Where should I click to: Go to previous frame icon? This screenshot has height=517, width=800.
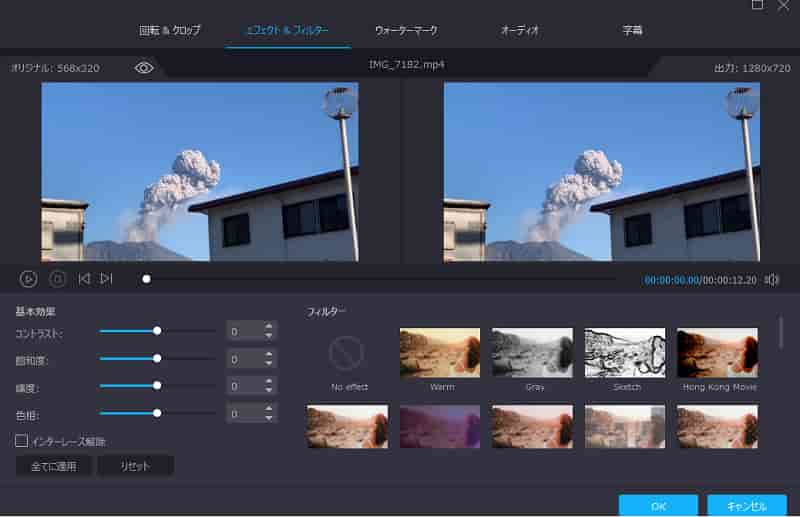click(84, 279)
